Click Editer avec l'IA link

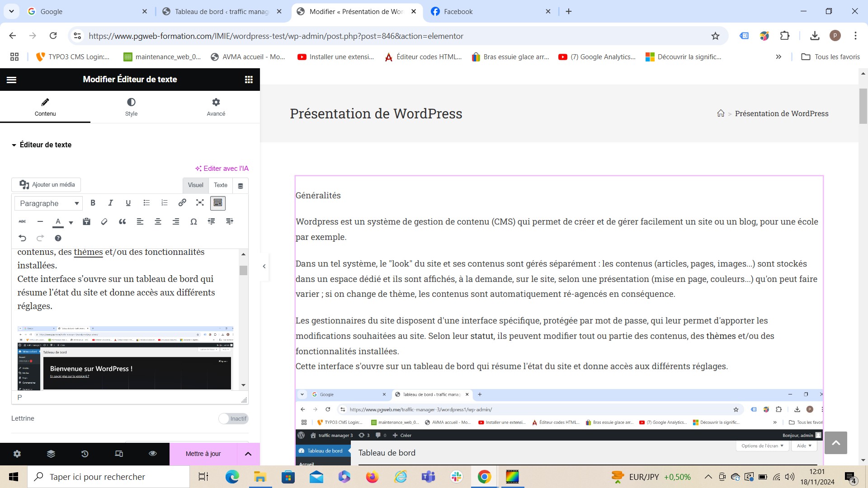click(x=222, y=169)
